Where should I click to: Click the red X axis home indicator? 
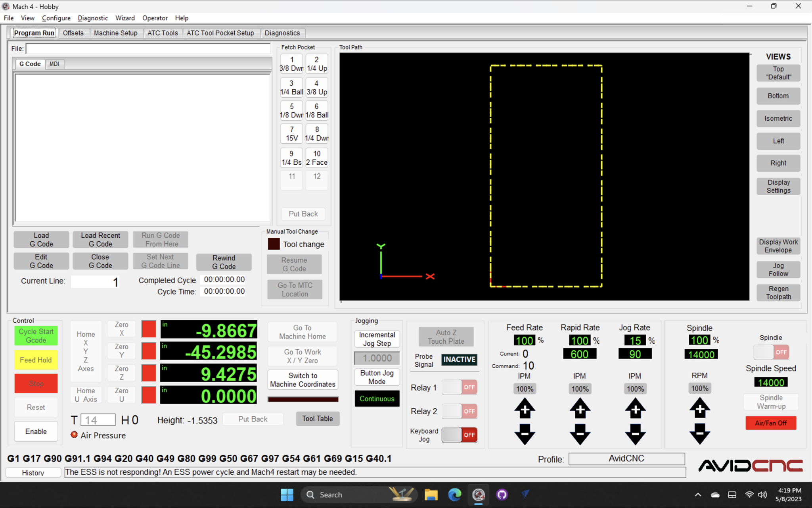click(x=149, y=329)
